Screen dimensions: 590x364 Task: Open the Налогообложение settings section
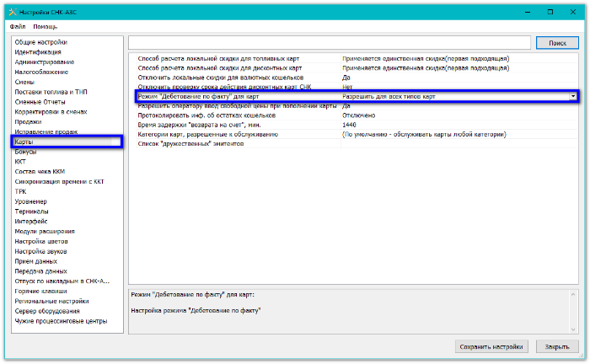[41, 72]
